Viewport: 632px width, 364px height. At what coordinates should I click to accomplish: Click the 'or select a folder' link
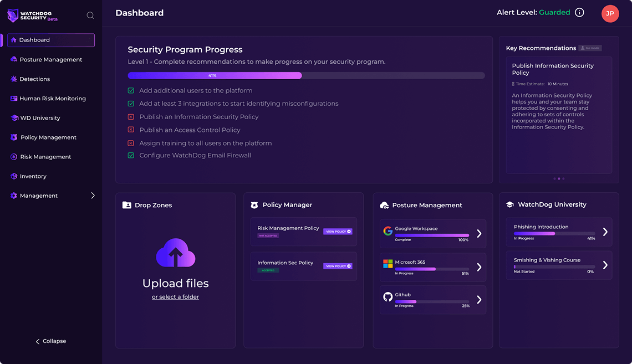coord(175,296)
